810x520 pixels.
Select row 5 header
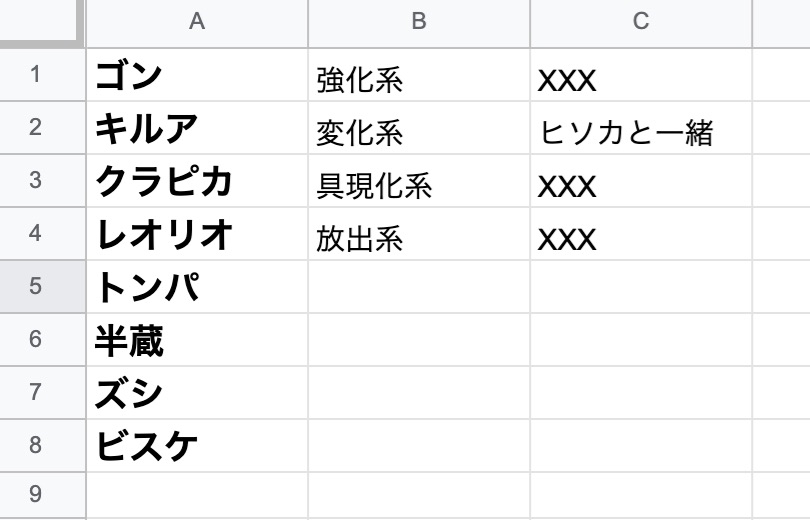42,287
